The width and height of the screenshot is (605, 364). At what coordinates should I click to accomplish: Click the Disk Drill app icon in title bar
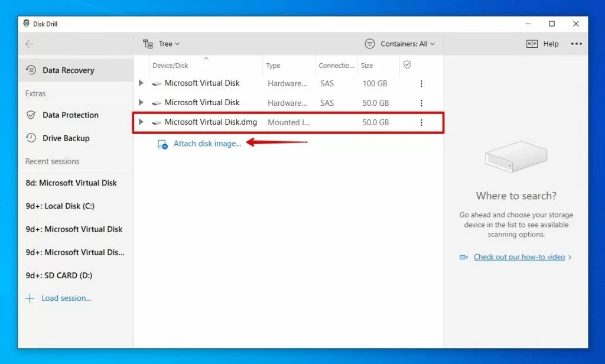click(x=26, y=24)
